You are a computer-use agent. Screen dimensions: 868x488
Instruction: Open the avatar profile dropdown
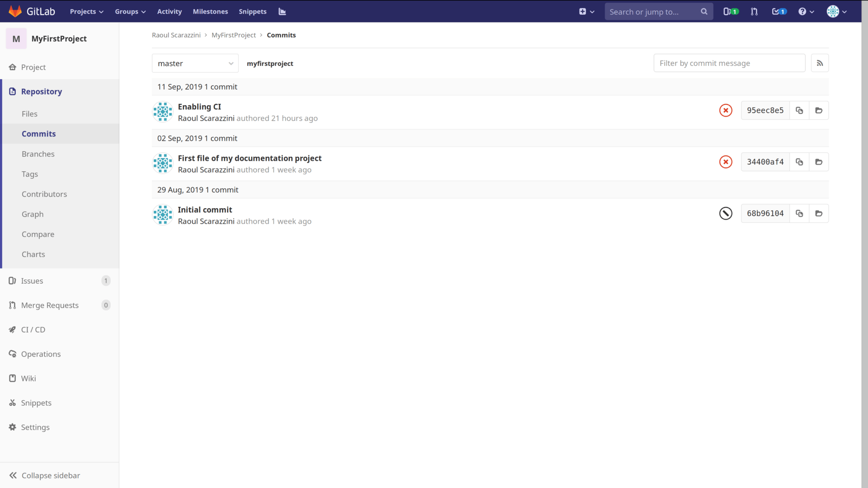tap(836, 11)
